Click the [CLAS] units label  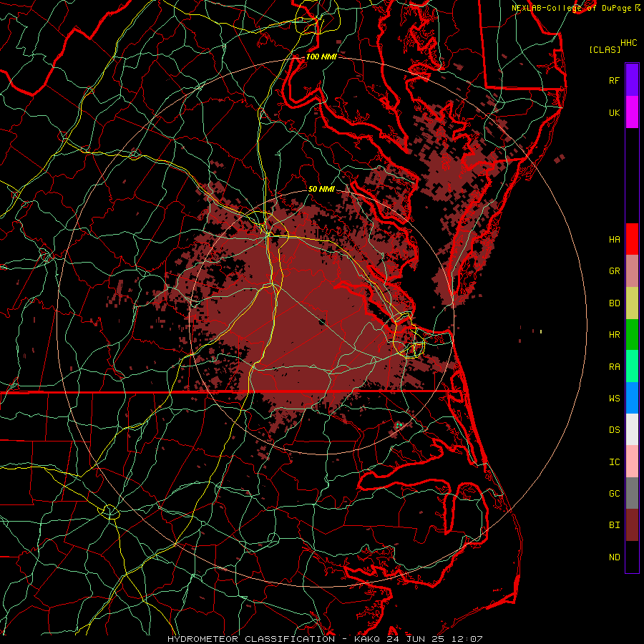tap(605, 49)
